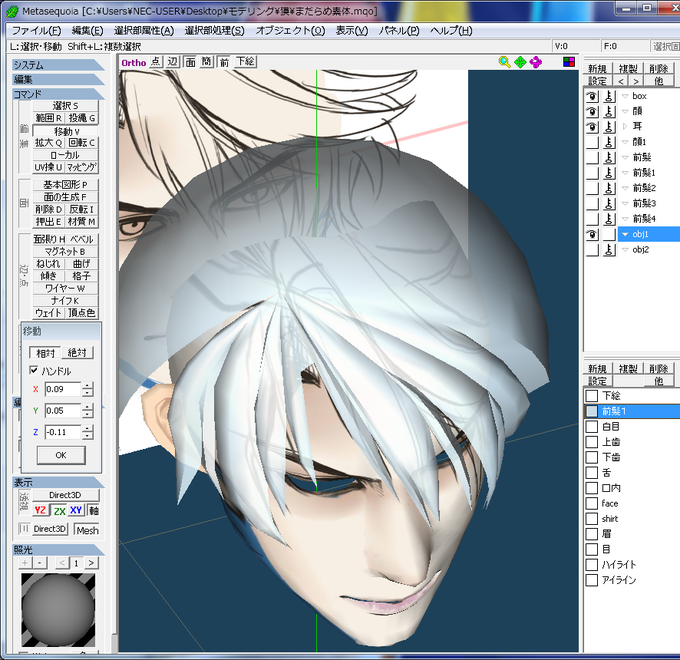
Task: Open the 編集(E) menu
Action: 87,30
